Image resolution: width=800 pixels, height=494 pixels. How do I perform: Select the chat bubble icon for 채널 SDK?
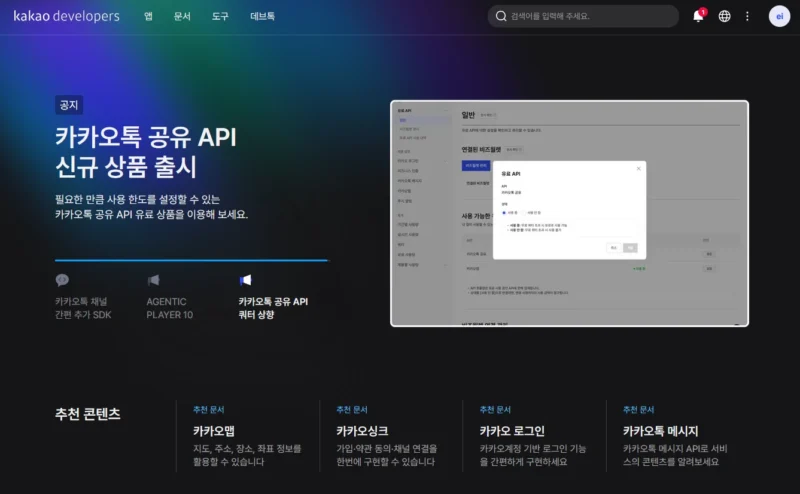[x=62, y=280]
